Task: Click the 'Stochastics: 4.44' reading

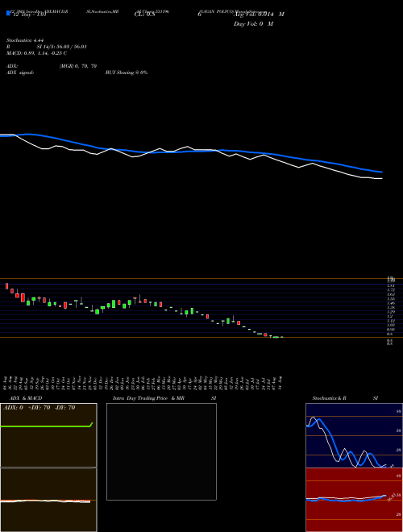Action: click(25, 40)
